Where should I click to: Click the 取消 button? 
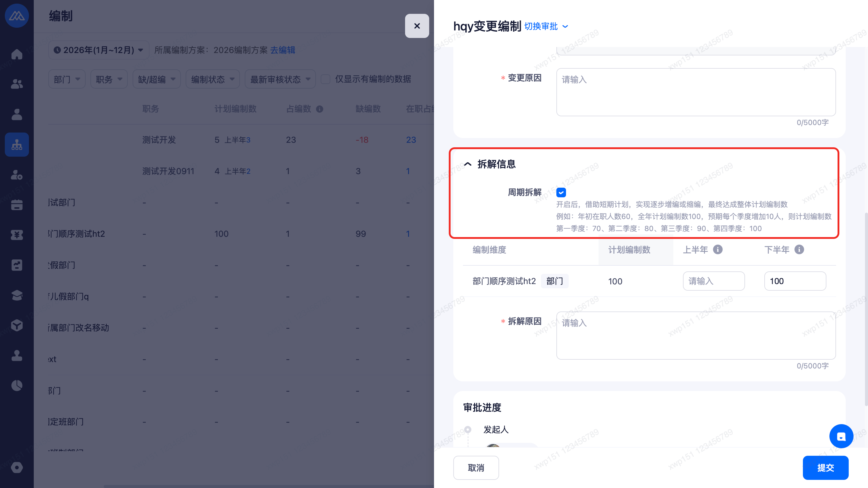[476, 468]
